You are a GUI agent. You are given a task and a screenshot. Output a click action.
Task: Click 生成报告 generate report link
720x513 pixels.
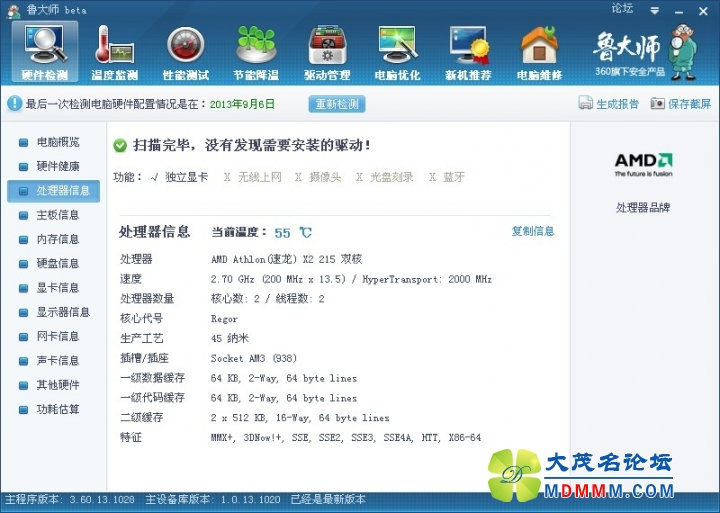coord(617,104)
